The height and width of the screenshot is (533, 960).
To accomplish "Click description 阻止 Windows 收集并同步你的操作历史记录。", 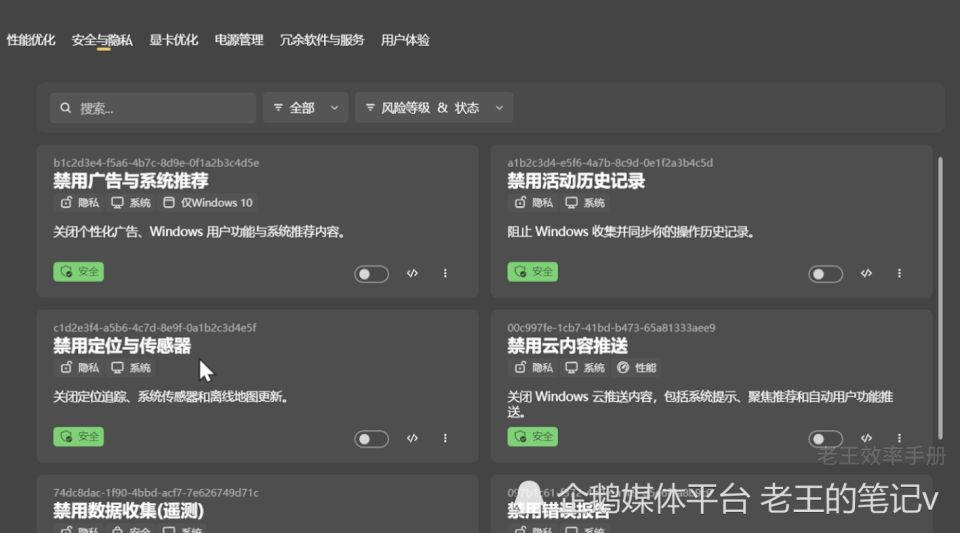I will (x=631, y=232).
